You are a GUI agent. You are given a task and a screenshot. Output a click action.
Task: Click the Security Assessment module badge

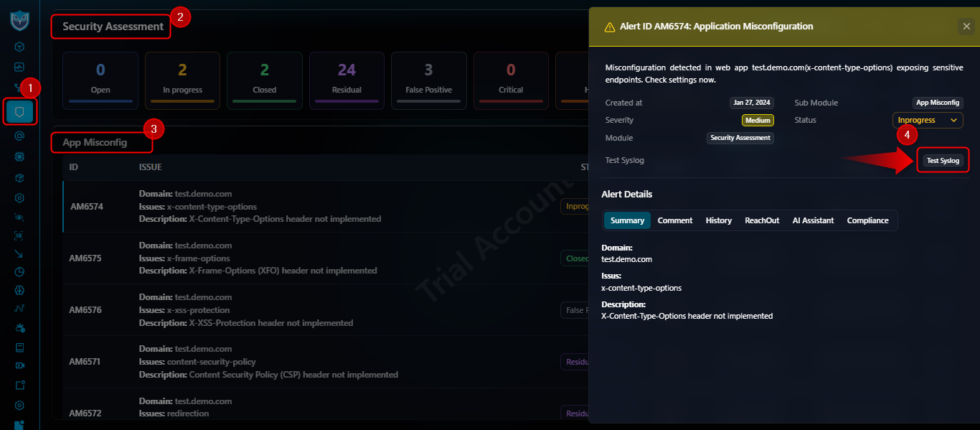point(740,138)
